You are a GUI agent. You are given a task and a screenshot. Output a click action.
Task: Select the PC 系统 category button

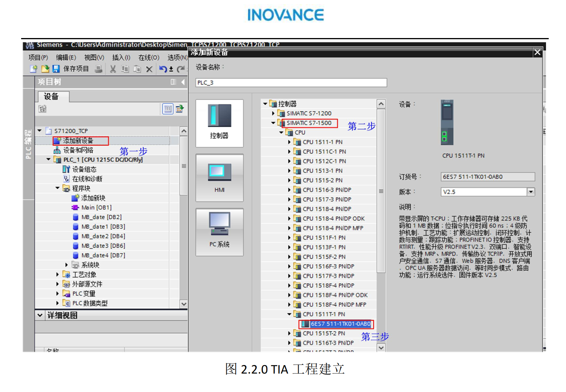[219, 232]
